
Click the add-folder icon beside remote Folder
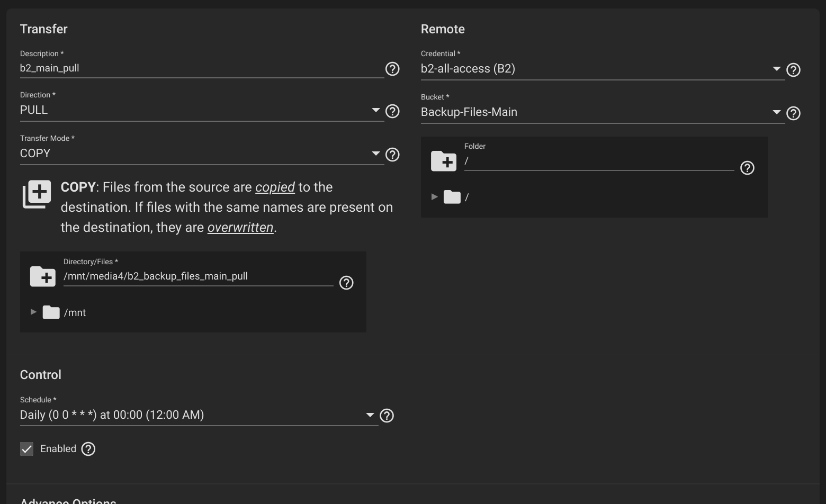(444, 161)
